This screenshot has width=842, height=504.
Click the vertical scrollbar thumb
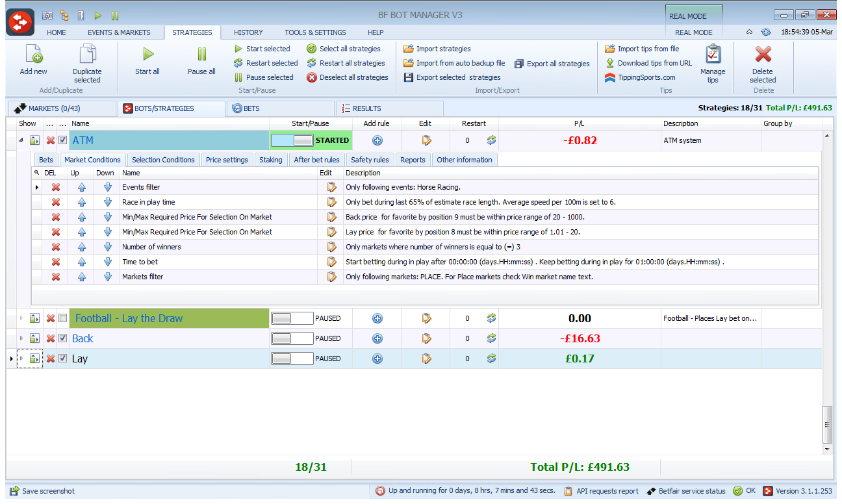[x=827, y=424]
